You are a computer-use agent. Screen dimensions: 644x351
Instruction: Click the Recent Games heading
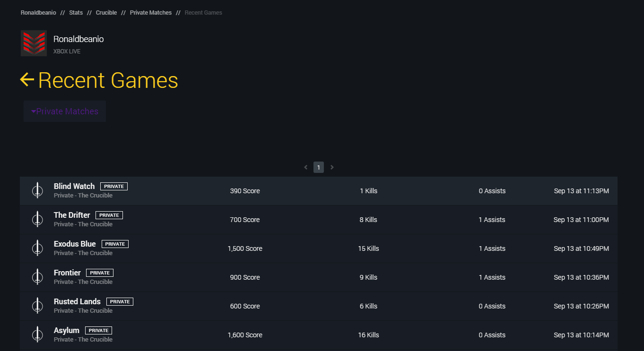click(108, 80)
